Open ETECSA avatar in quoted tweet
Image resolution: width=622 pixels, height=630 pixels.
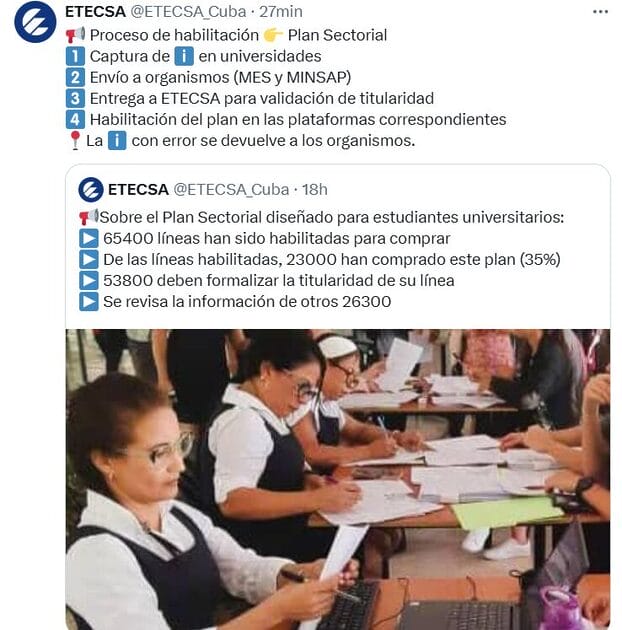coord(91,189)
